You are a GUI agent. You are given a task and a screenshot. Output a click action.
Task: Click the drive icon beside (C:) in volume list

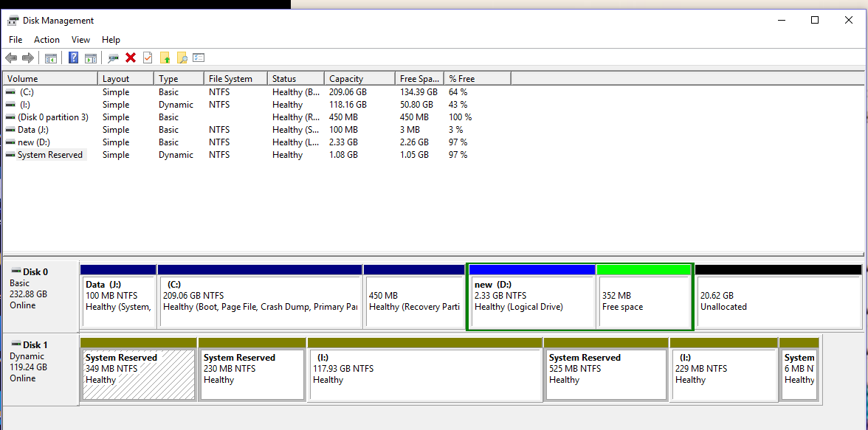10,92
